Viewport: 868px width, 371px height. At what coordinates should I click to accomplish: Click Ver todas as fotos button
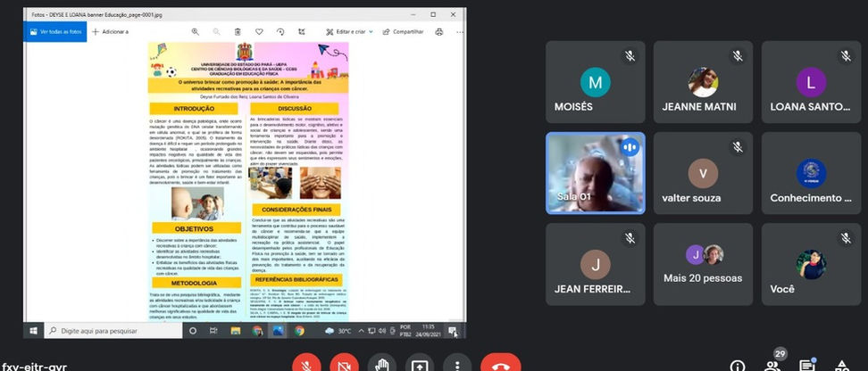click(55, 32)
